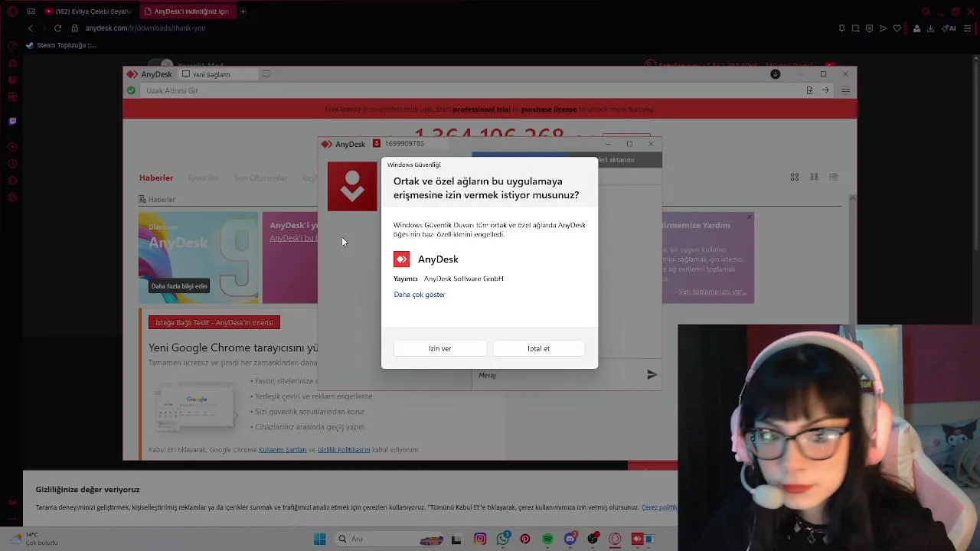Open AnyDesk from the taskbar
This screenshot has height=551, width=980.
pyautogui.click(x=637, y=539)
